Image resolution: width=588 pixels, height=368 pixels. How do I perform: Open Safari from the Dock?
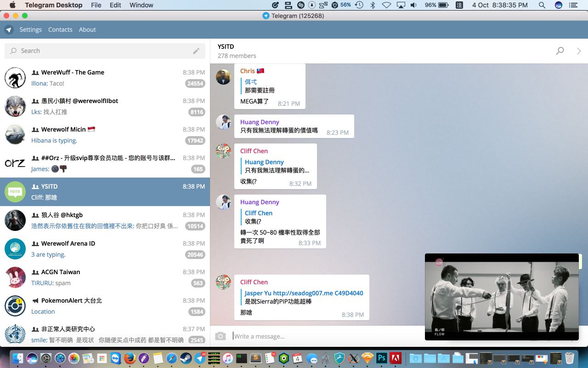(171, 358)
